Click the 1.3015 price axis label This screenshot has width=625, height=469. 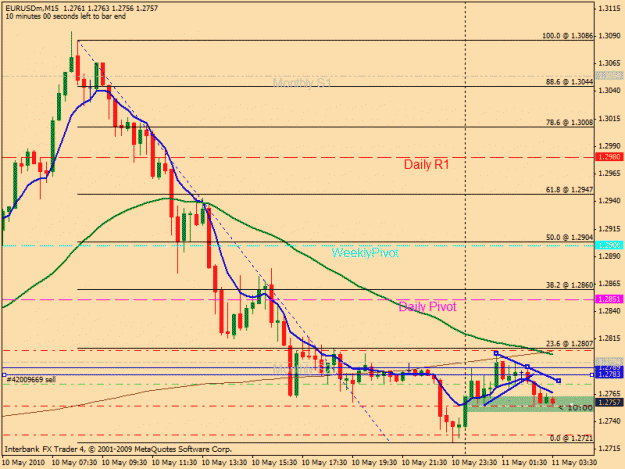(610, 119)
